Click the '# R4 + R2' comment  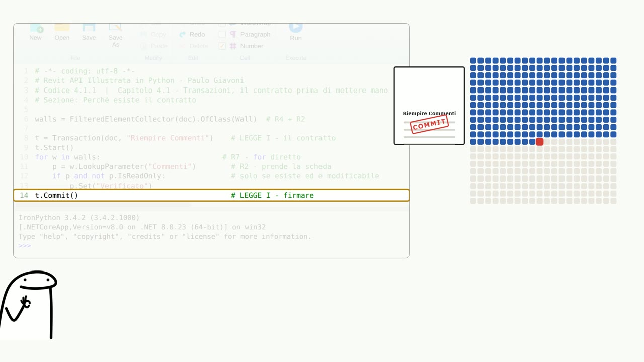coord(285,119)
